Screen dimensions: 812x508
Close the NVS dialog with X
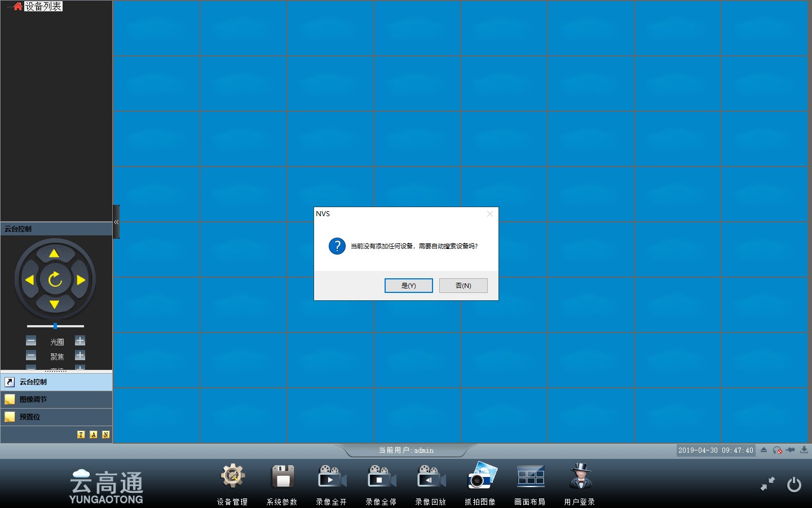[x=490, y=214]
